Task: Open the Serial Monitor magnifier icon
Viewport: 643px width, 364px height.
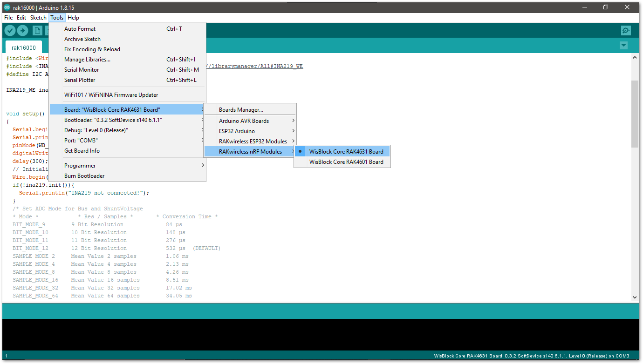Action: 626,31
